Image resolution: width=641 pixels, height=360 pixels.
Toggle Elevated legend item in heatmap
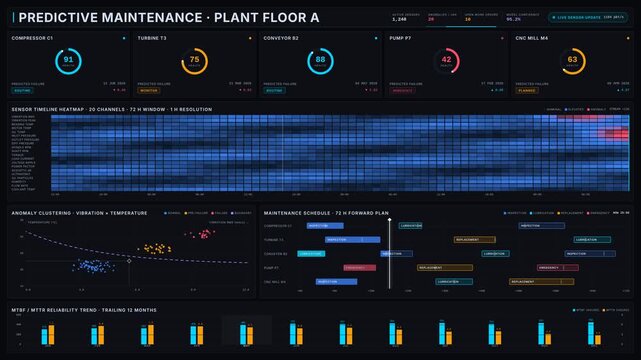pos(574,110)
